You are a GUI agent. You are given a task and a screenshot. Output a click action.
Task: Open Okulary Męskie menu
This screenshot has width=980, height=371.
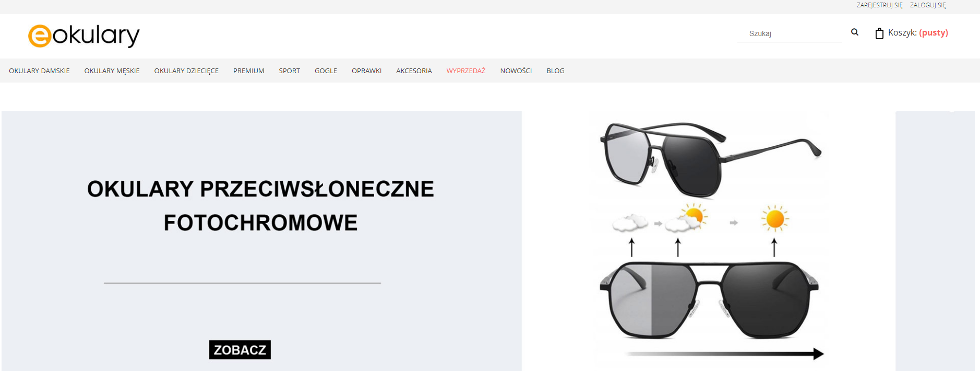[112, 71]
